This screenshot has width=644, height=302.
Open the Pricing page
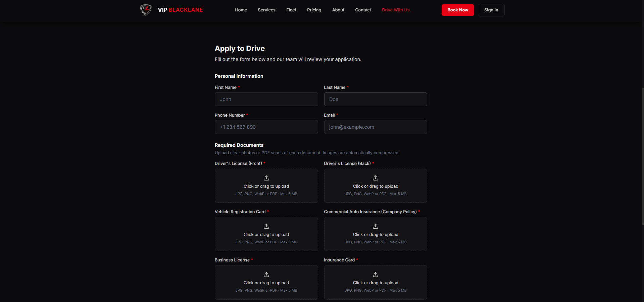314,10
